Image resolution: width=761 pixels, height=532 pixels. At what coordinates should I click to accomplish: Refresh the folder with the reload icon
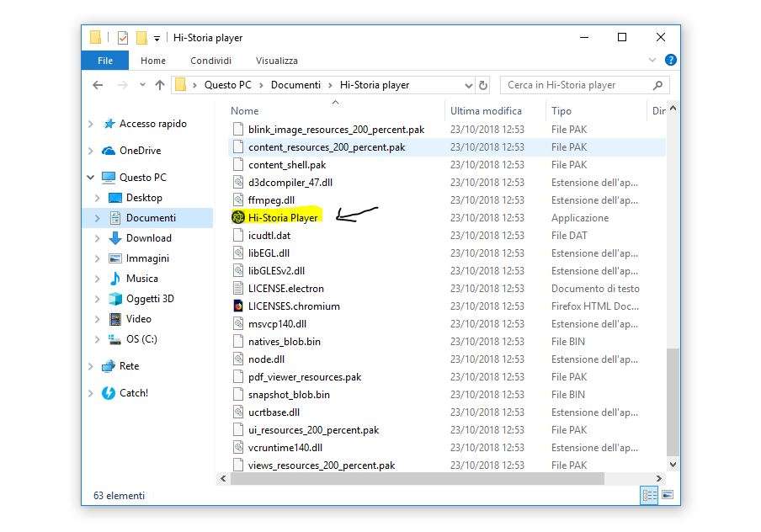click(x=483, y=85)
